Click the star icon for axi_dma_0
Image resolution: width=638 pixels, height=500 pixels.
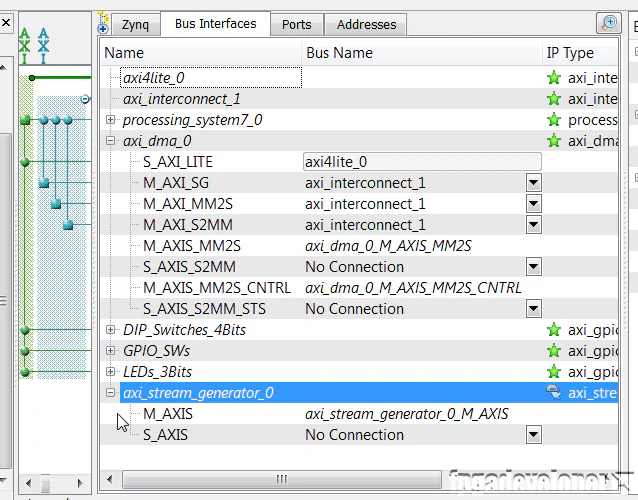point(553,141)
